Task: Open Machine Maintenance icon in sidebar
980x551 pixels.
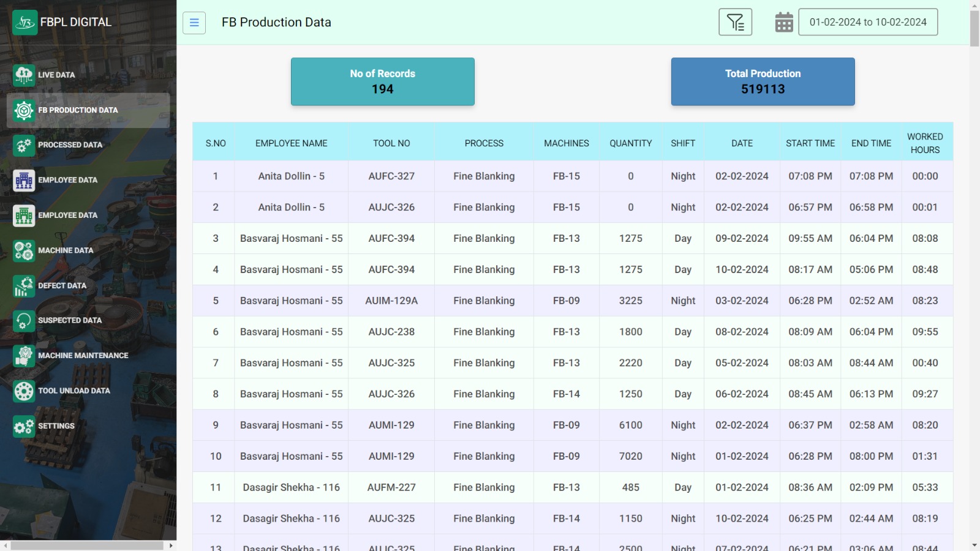Action: 24,356
